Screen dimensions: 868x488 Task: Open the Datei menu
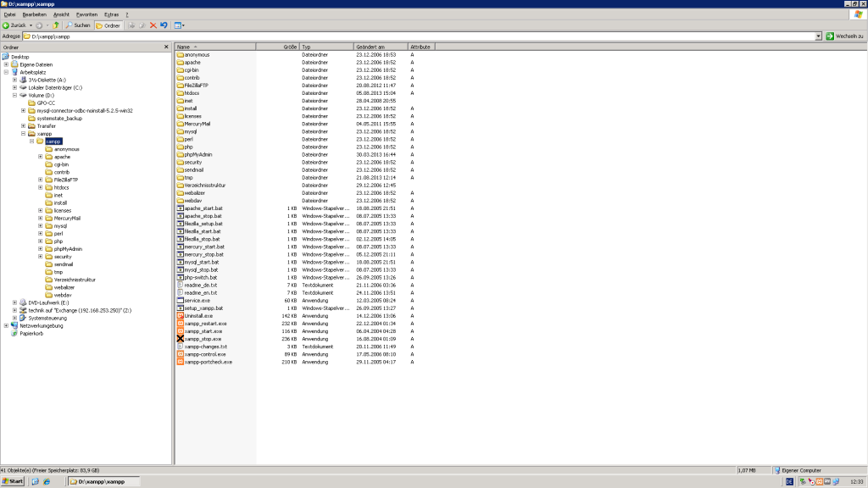click(x=10, y=14)
